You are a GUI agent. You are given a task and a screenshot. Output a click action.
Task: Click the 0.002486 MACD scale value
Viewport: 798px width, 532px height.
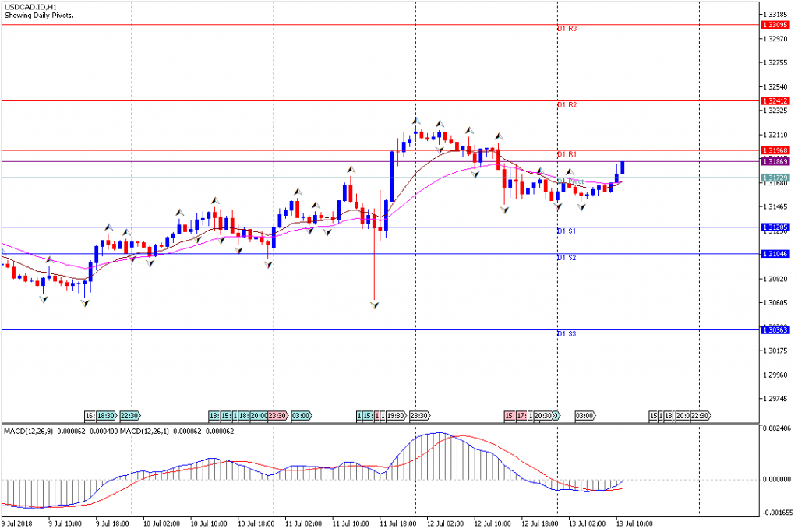(x=776, y=429)
